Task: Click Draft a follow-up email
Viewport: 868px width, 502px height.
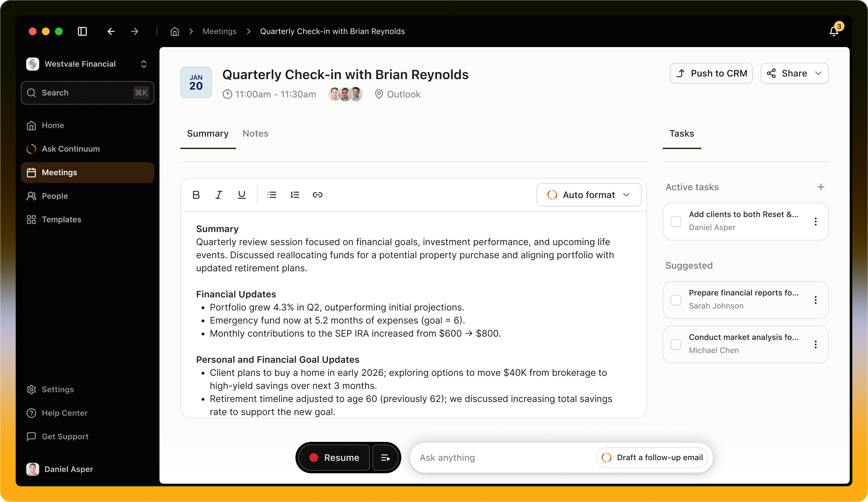Action: [652, 458]
